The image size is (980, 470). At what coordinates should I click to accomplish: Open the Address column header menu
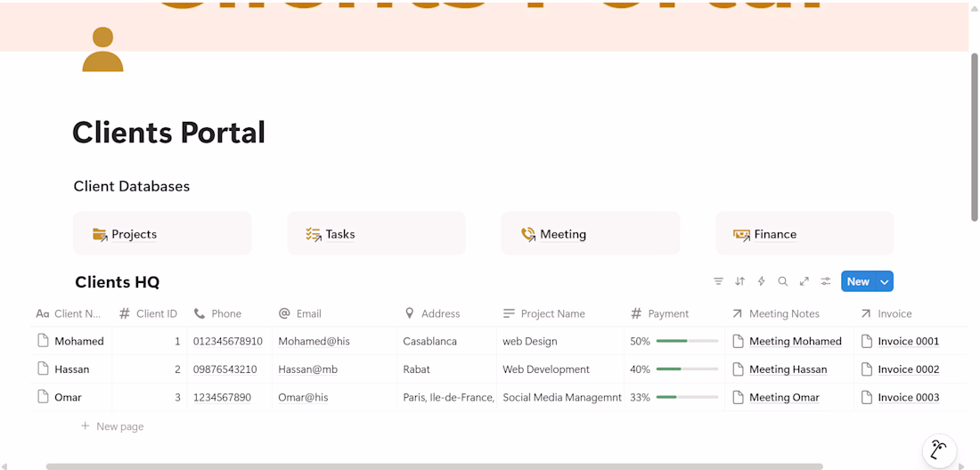click(x=447, y=313)
